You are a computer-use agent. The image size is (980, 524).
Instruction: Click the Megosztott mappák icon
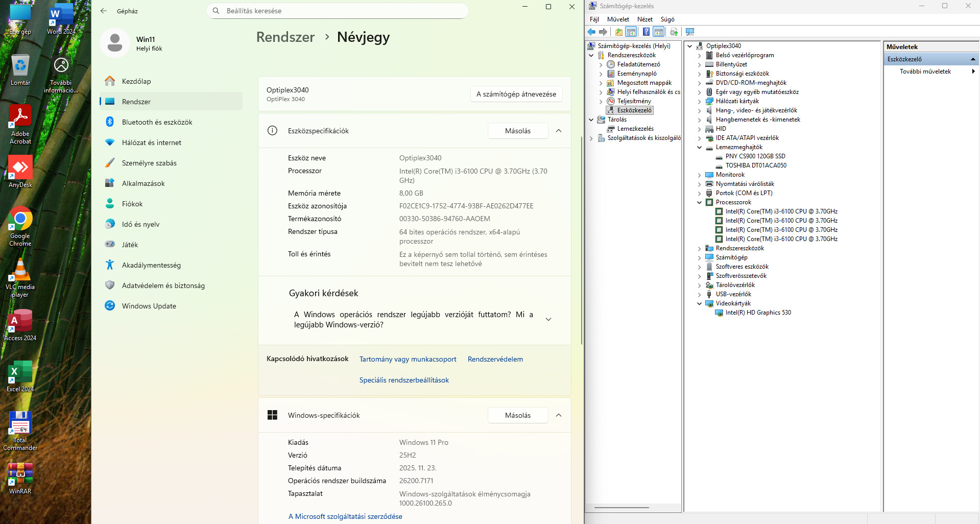(611, 83)
